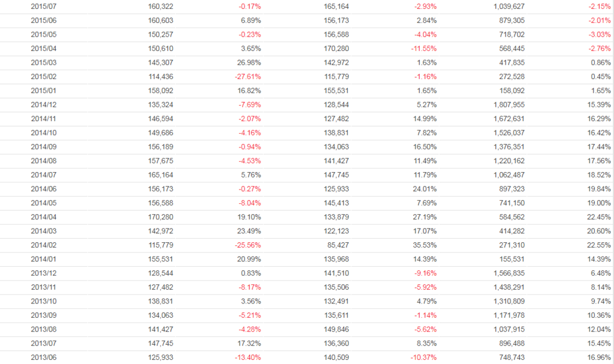Select the red -27.61% percentage
Image resolution: width=614 pixels, height=364 pixels.
tap(247, 77)
